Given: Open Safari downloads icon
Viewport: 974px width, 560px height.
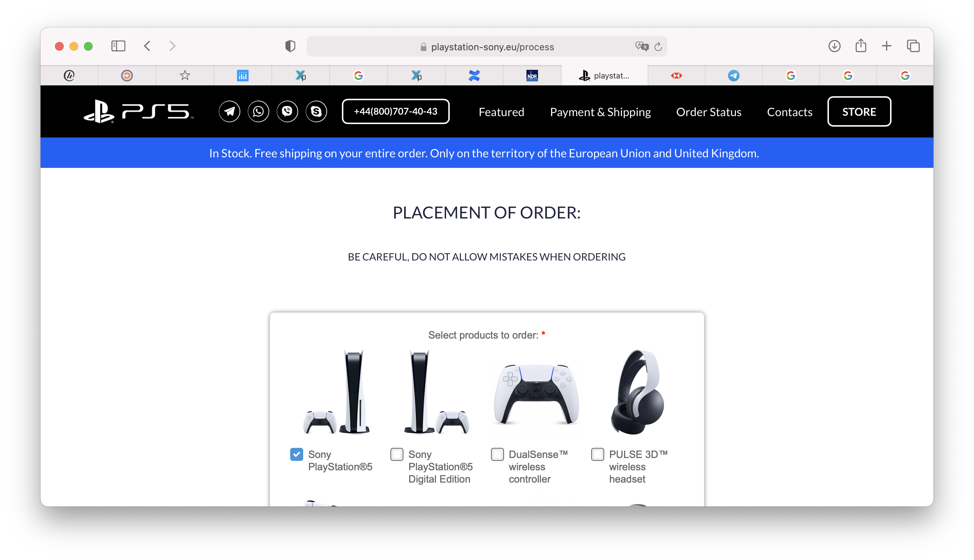Looking at the screenshot, I should (834, 46).
